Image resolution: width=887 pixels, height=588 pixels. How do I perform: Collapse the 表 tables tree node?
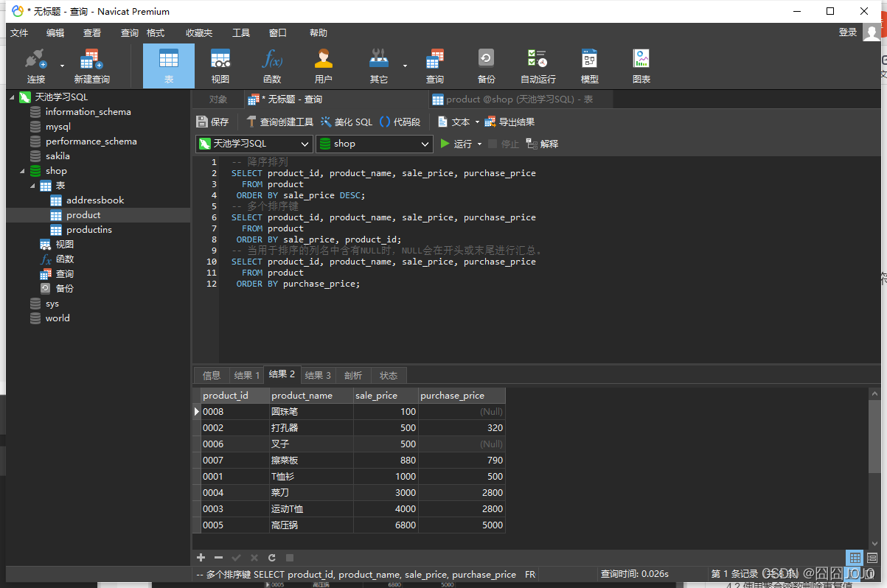tap(32, 186)
